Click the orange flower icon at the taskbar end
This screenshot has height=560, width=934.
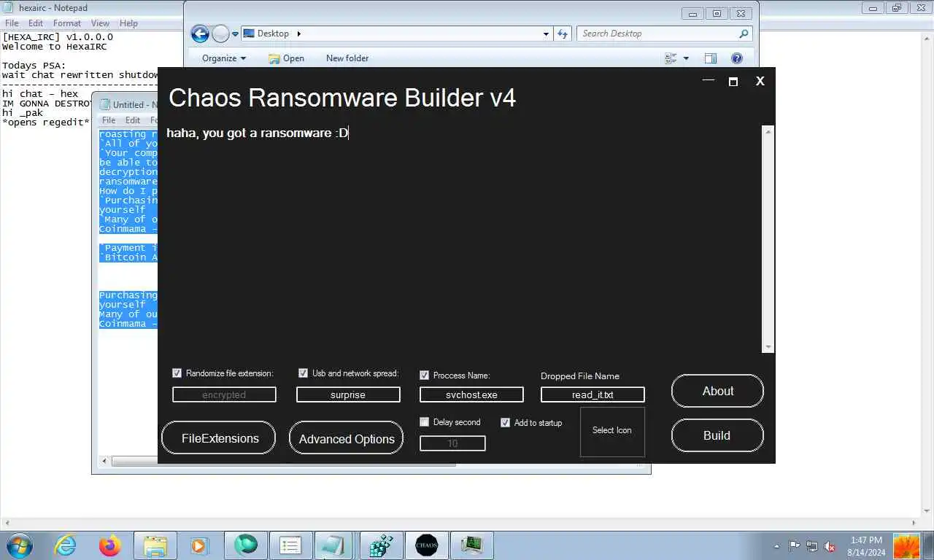[x=906, y=546]
